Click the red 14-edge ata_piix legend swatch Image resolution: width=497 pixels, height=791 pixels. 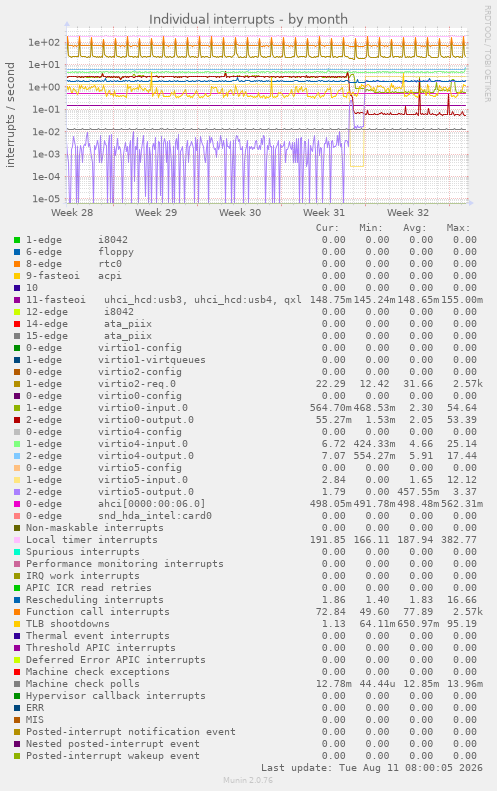coord(17,324)
